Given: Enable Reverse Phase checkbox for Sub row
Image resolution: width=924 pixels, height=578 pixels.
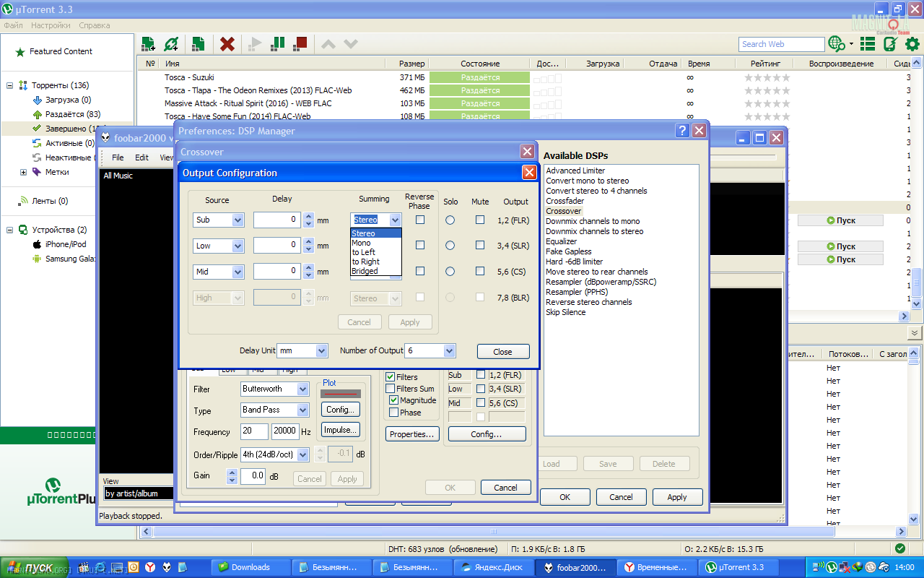Looking at the screenshot, I should point(420,220).
